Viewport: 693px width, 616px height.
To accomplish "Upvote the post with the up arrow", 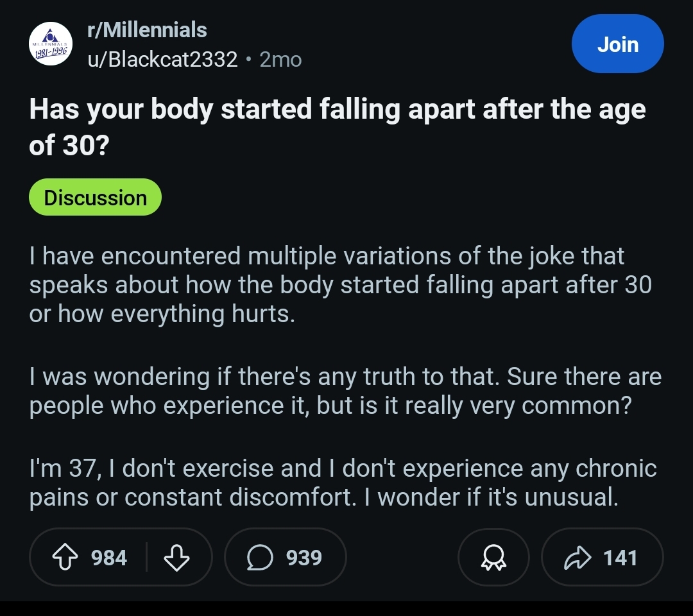I will point(65,557).
